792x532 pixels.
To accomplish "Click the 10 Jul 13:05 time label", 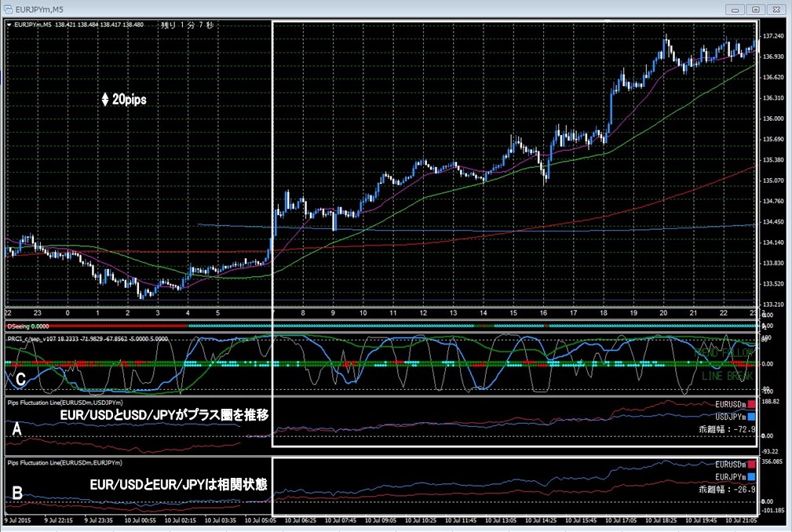I will tap(501, 520).
